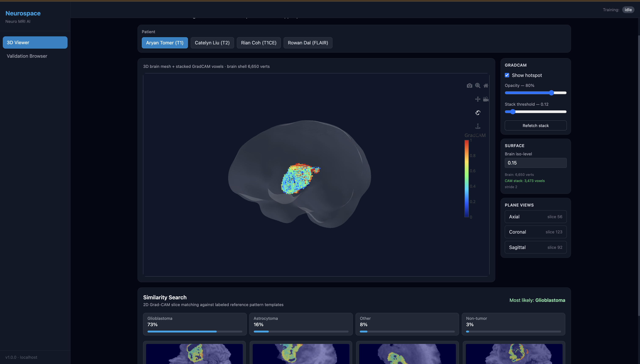Viewport: 640px width, 364px height.
Task: Enable turntable rotation z-axis icon
Action: [x=477, y=126]
